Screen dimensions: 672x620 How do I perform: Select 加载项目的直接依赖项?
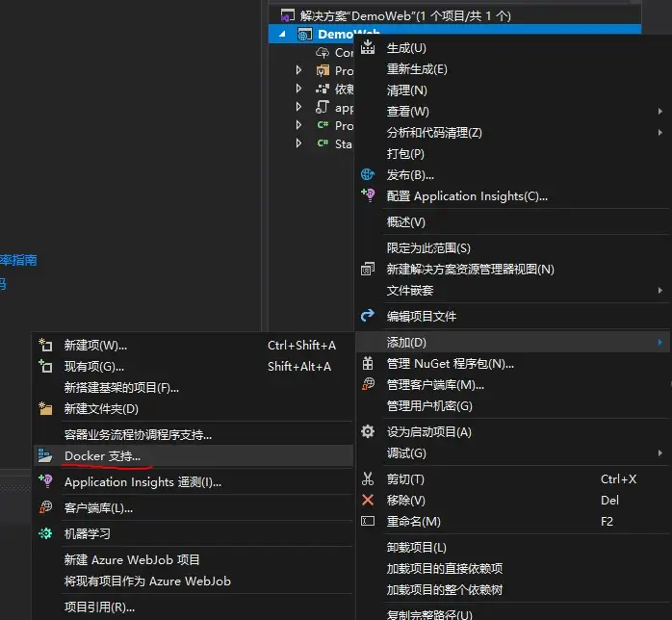click(445, 568)
